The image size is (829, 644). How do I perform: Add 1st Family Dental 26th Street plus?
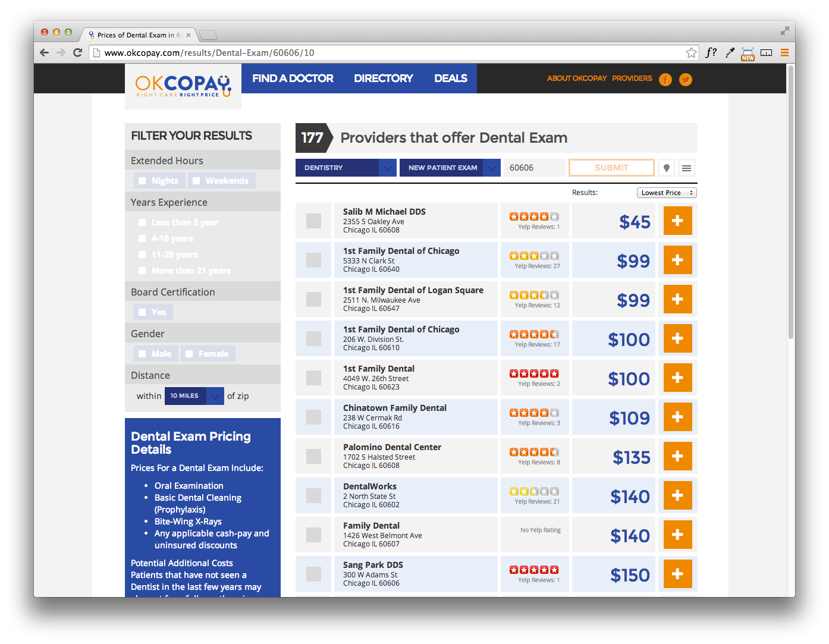pos(677,378)
